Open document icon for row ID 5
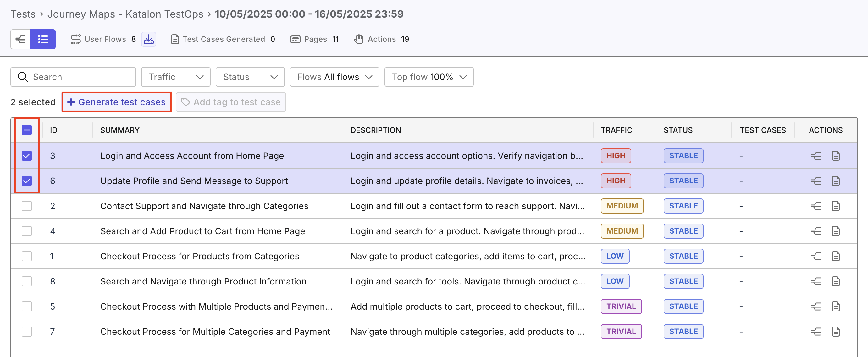 (836, 306)
